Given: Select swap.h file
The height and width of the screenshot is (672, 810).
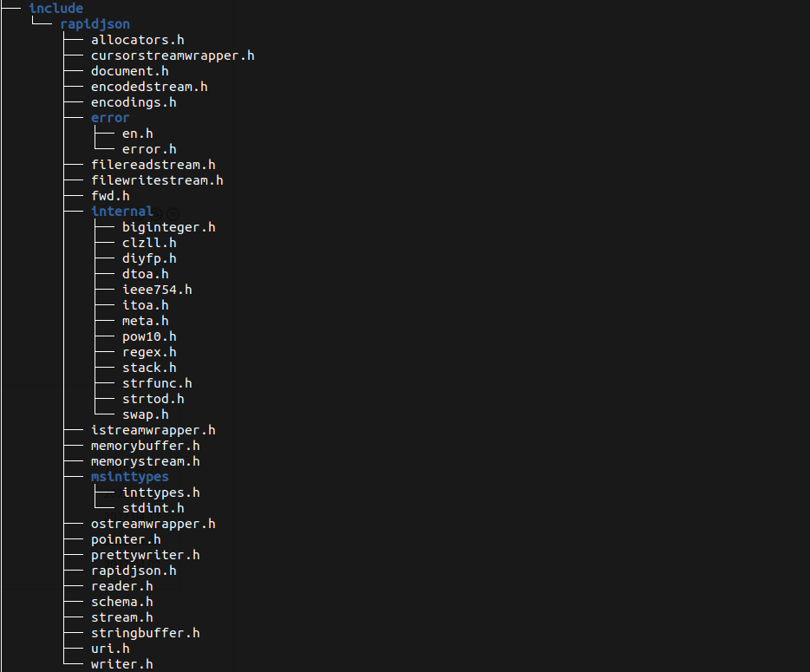Looking at the screenshot, I should pyautogui.click(x=145, y=414).
